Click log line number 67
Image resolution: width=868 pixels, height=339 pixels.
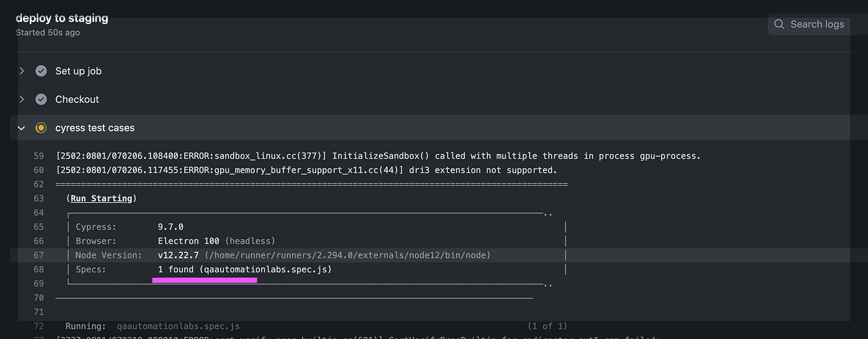[x=38, y=255]
